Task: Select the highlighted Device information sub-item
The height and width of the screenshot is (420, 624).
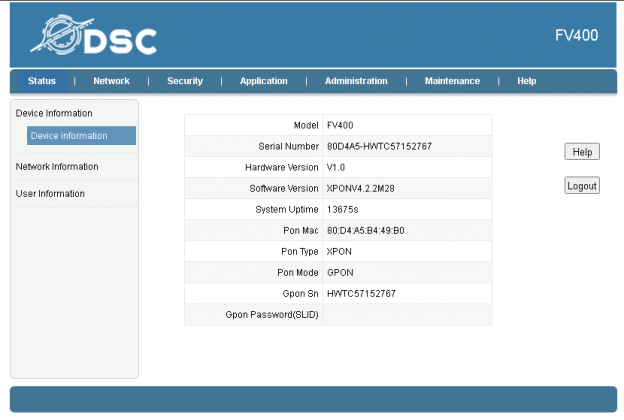Action: 69,136
